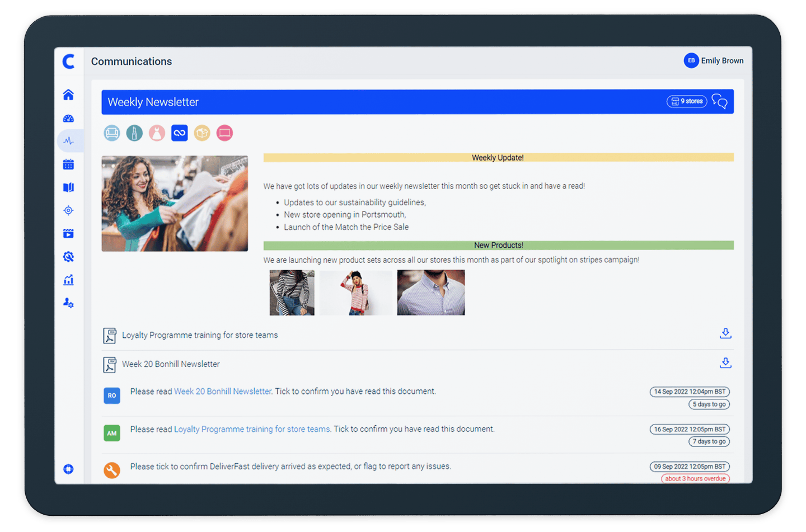Click the 14 Sep 2022 12:04pm BST date
806x532 pixels.
point(690,392)
